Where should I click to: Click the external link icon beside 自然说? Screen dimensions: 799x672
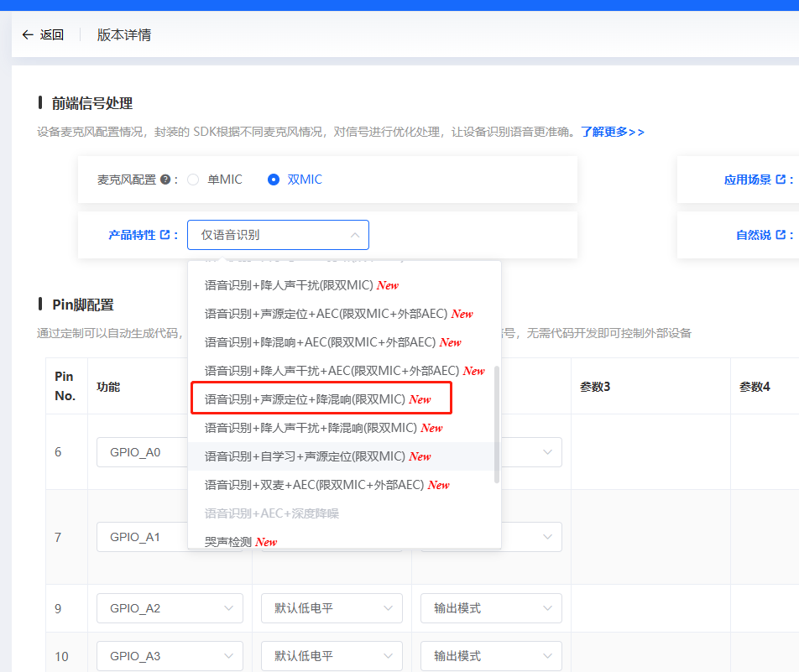tap(779, 235)
